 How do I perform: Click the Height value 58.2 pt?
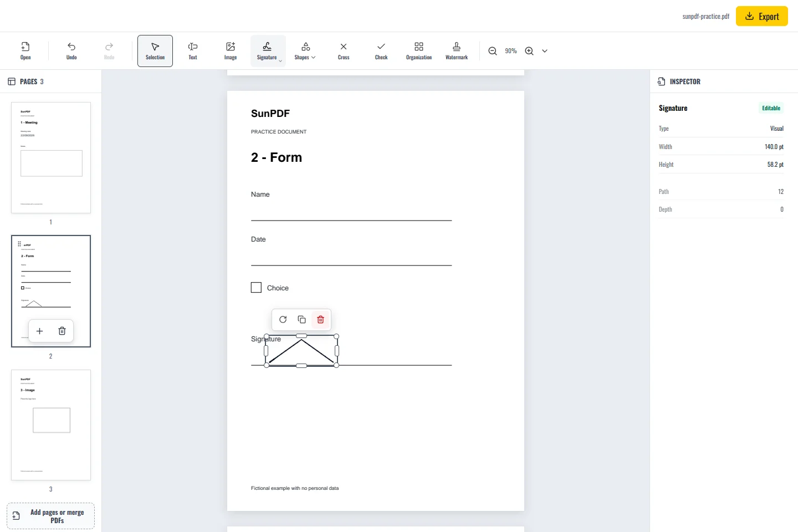tap(775, 165)
